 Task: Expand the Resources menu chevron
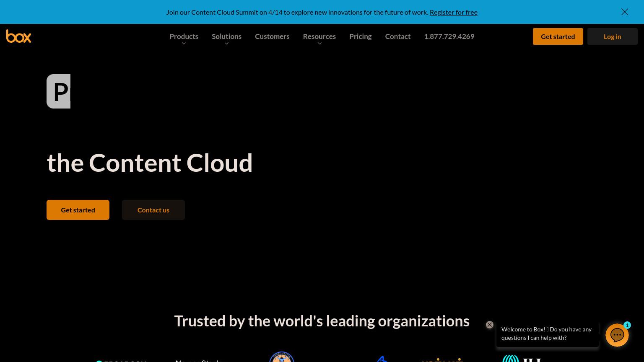click(319, 44)
